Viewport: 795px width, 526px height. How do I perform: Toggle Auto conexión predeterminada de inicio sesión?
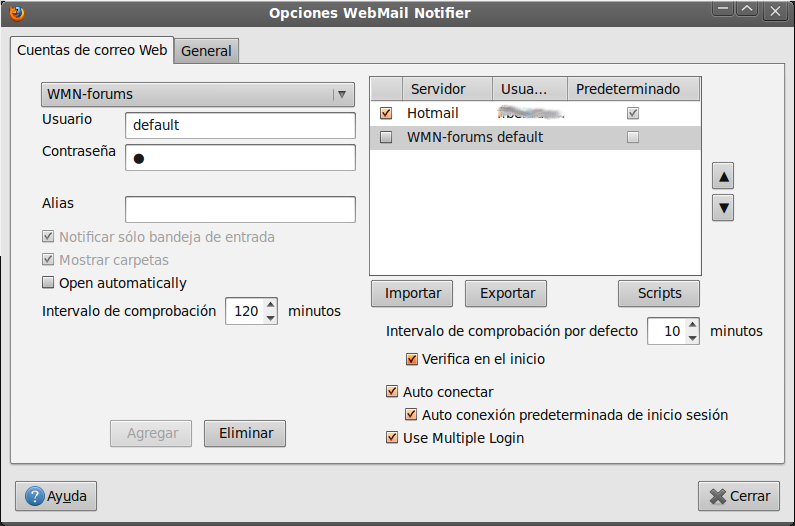click(411, 414)
